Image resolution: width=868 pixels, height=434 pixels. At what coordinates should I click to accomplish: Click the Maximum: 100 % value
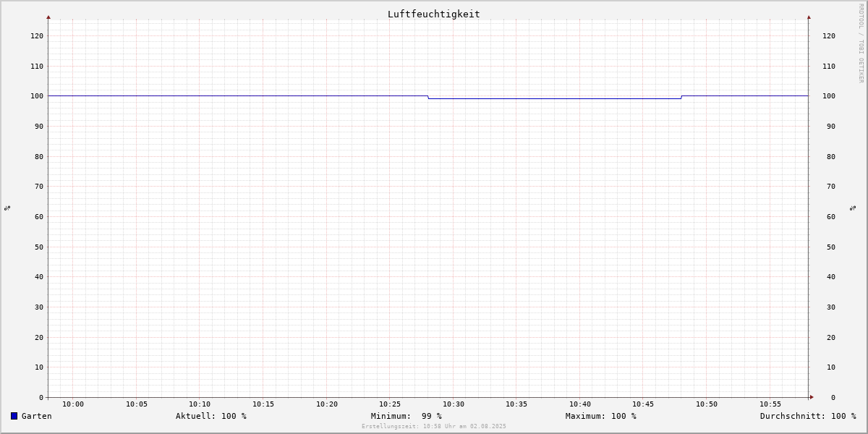click(x=601, y=416)
